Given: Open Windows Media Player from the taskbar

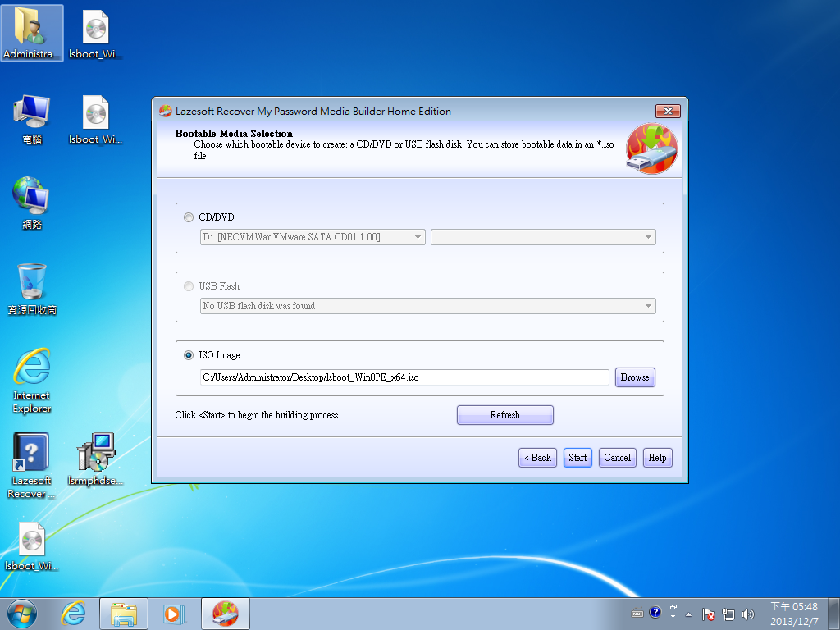Looking at the screenshot, I should tap(173, 614).
